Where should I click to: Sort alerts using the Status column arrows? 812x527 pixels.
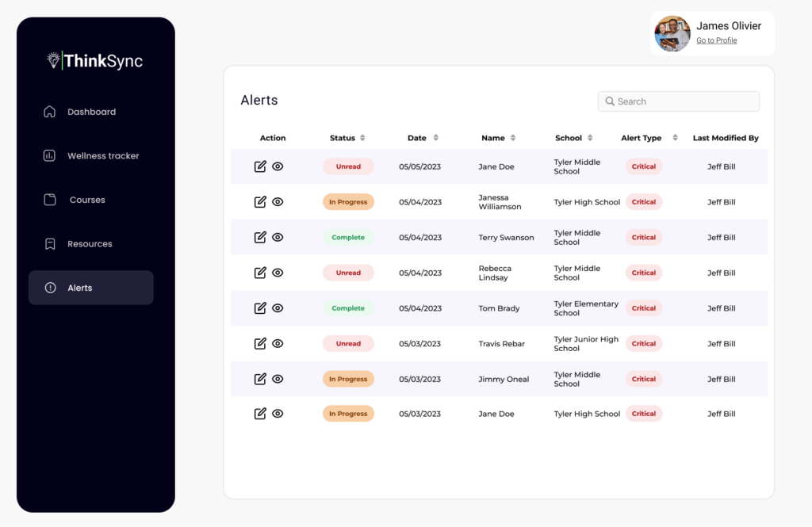point(362,138)
